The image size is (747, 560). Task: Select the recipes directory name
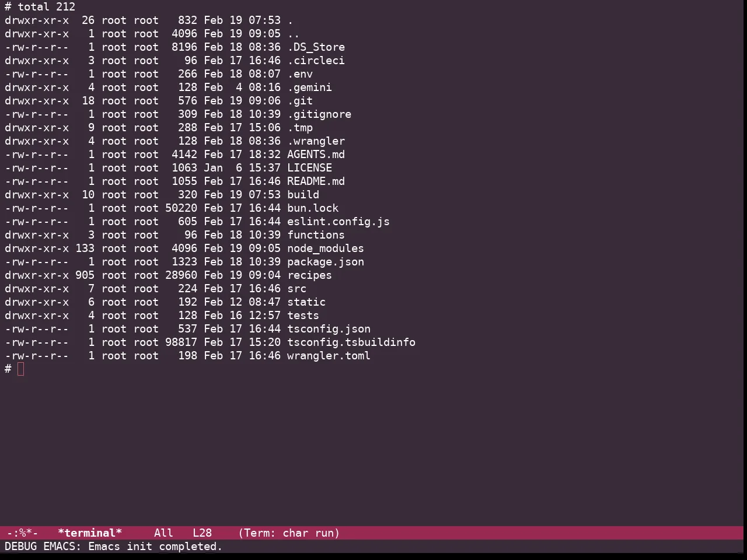coord(309,275)
